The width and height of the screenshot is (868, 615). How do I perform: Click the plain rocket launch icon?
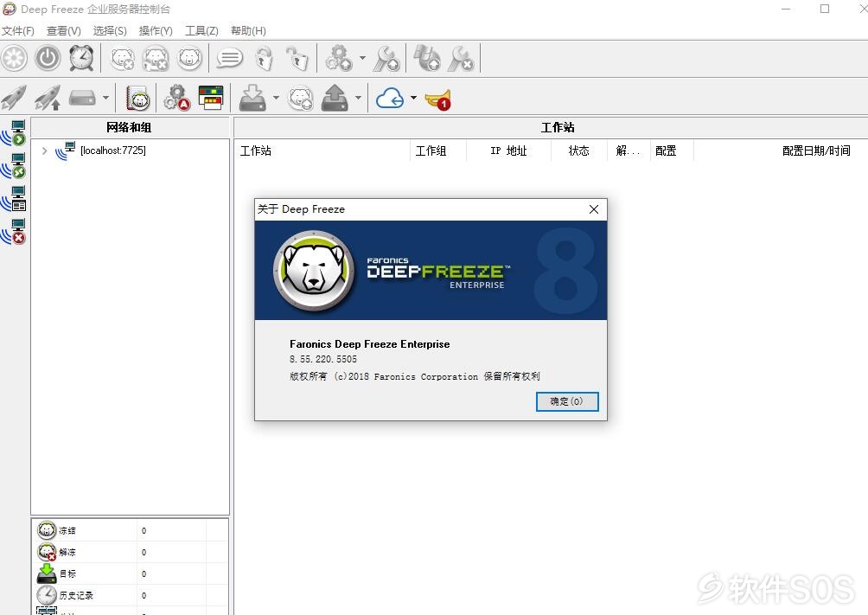14,98
